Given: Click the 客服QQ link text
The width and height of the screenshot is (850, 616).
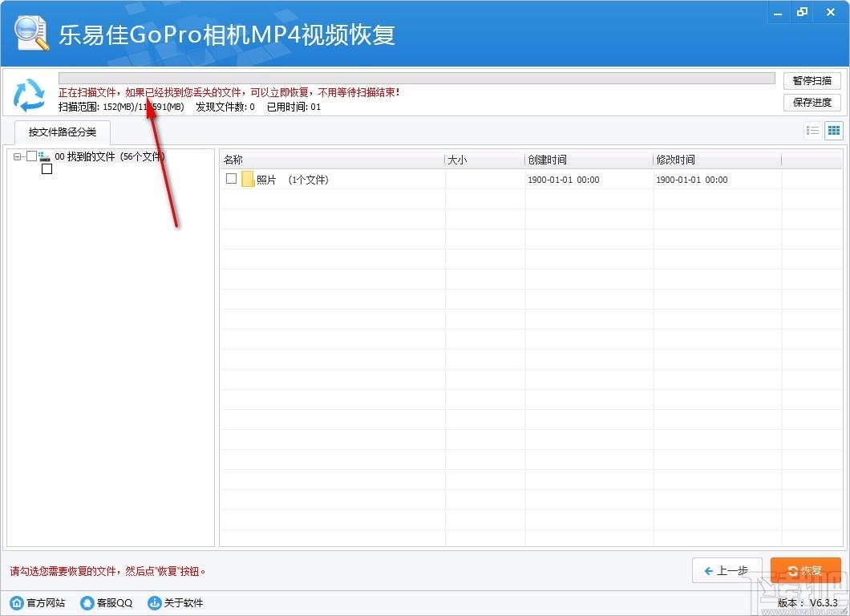Looking at the screenshot, I should [115, 602].
